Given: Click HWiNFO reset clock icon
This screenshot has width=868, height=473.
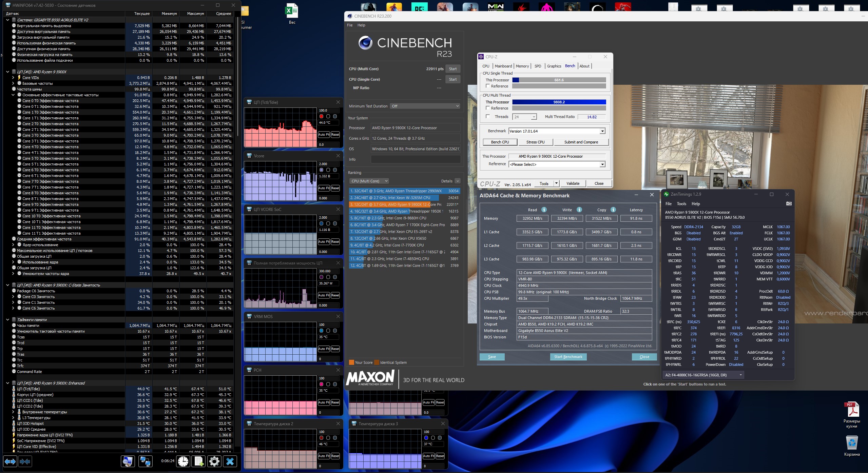Looking at the screenshot, I should pos(183,461).
